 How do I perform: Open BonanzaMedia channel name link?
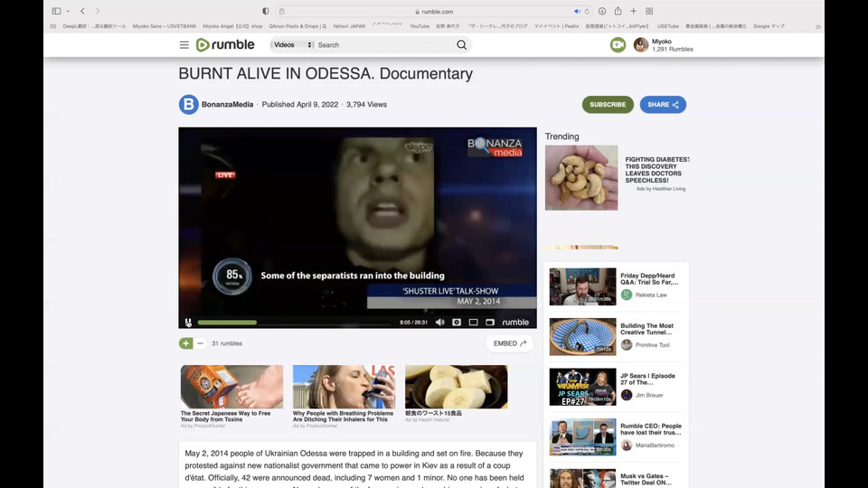pyautogui.click(x=228, y=105)
